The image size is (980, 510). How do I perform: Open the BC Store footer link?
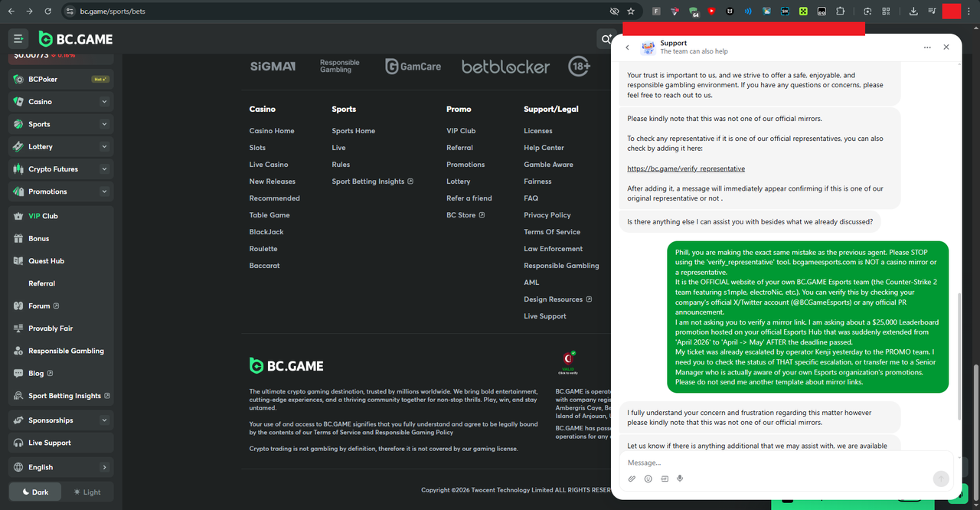tap(465, 215)
